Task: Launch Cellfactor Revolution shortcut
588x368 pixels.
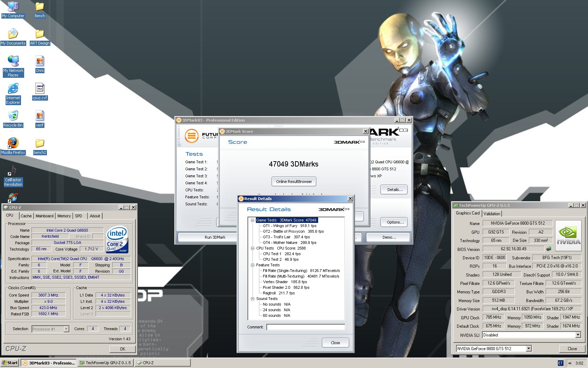Action: pos(13,176)
